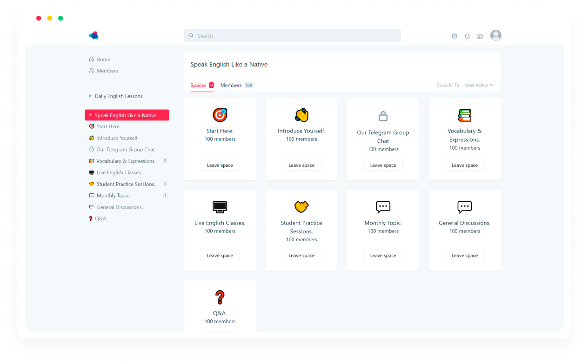Collapse the Speak English Like a Native group
Screen dimensions: 588x364
(91, 115)
